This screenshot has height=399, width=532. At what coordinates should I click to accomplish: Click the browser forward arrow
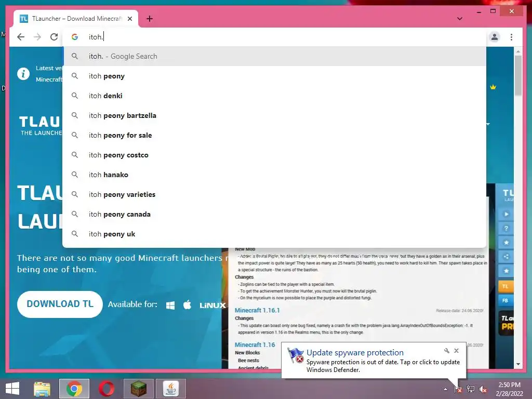(37, 37)
